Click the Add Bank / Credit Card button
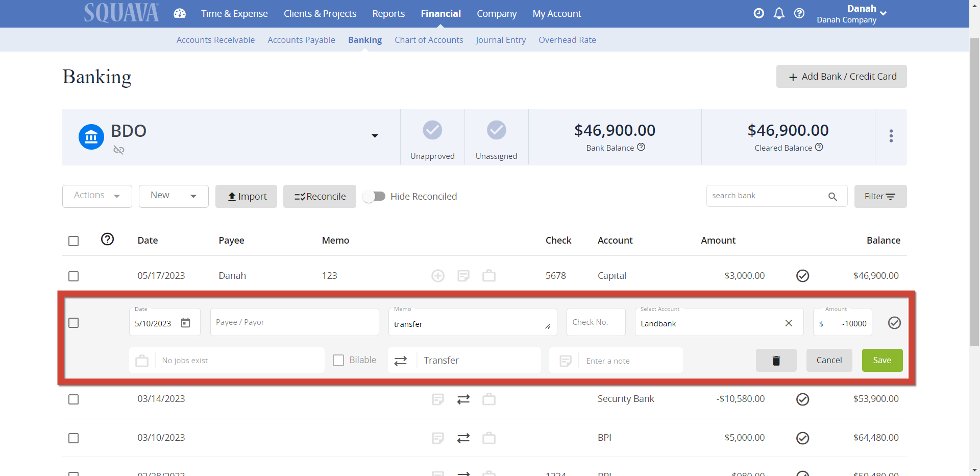980x476 pixels. [841, 76]
